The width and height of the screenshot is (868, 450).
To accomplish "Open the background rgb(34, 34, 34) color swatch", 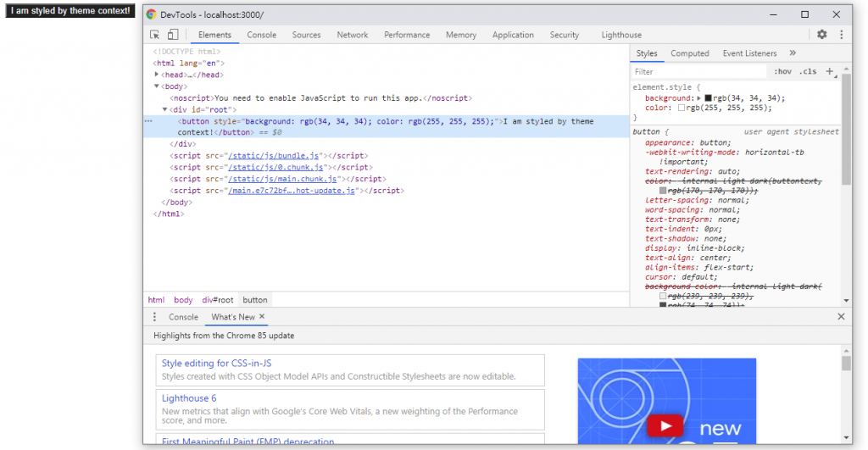I will click(x=708, y=98).
